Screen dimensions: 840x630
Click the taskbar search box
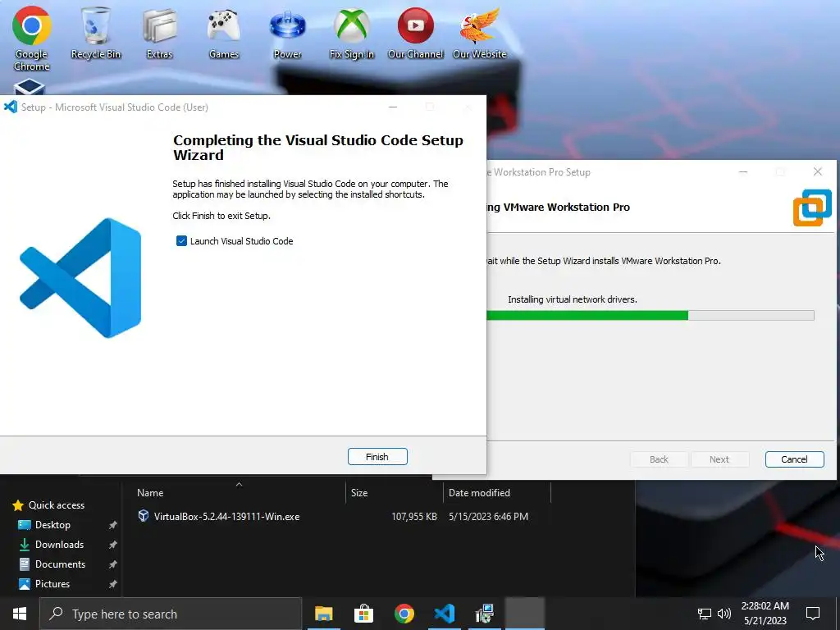coord(171,614)
